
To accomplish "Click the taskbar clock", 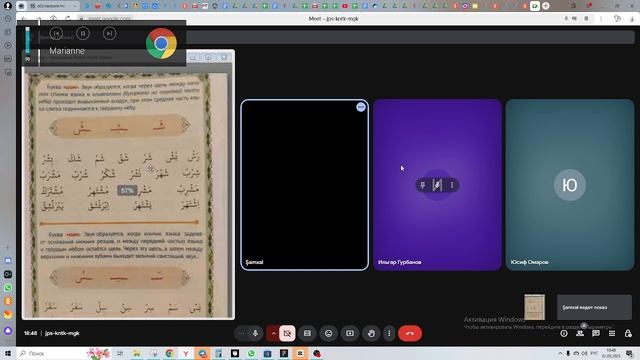I will (x=612, y=353).
